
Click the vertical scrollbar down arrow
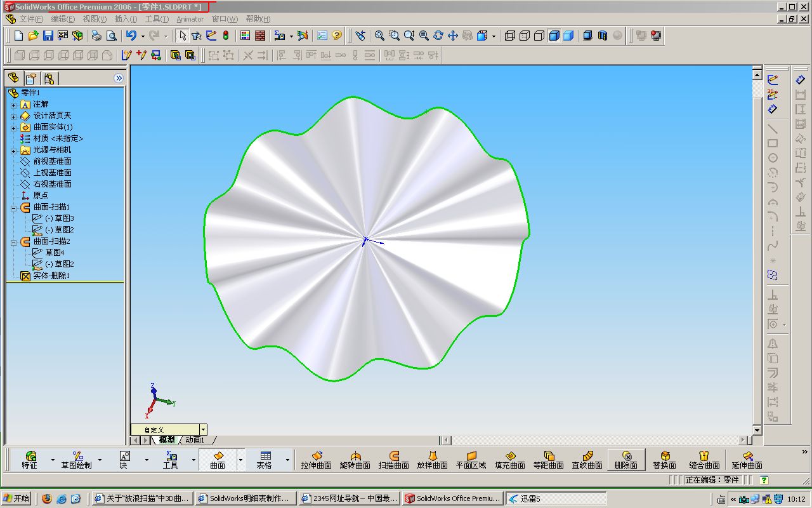pos(757,430)
